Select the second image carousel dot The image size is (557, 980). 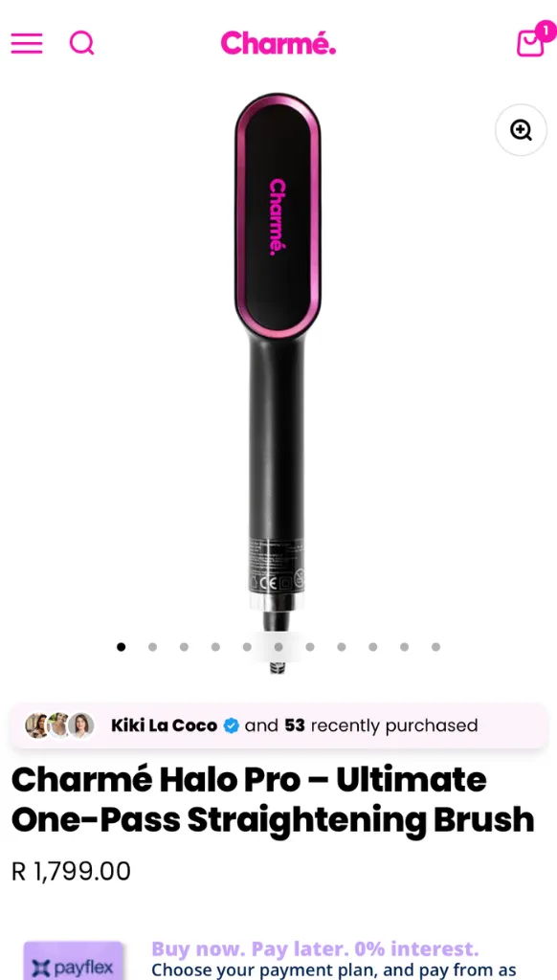pos(152,647)
